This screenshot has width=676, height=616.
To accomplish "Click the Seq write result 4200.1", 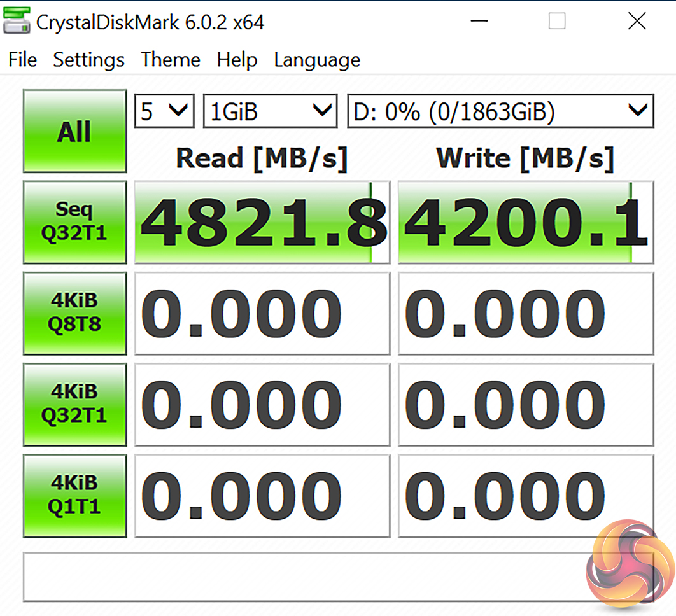I will (526, 222).
